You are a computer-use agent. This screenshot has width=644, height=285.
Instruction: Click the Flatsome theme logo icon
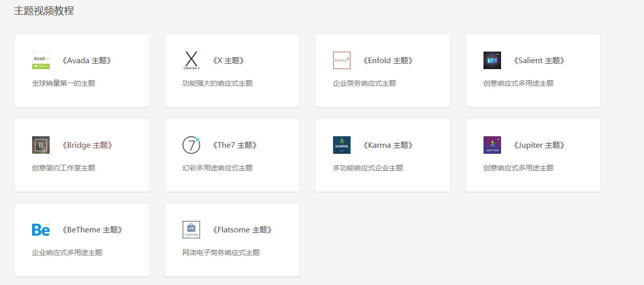pos(191,229)
